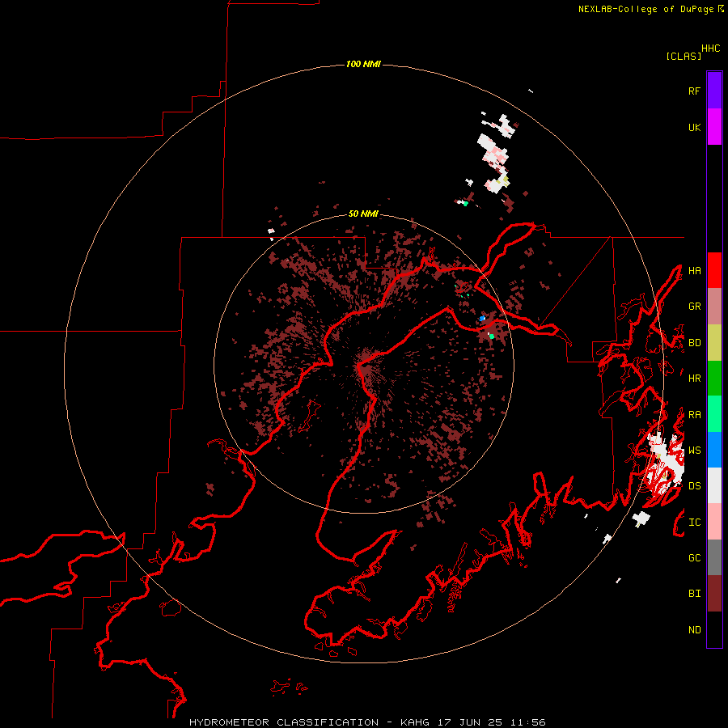Click NEXLAB-College of DuPage credit text

pos(645,9)
